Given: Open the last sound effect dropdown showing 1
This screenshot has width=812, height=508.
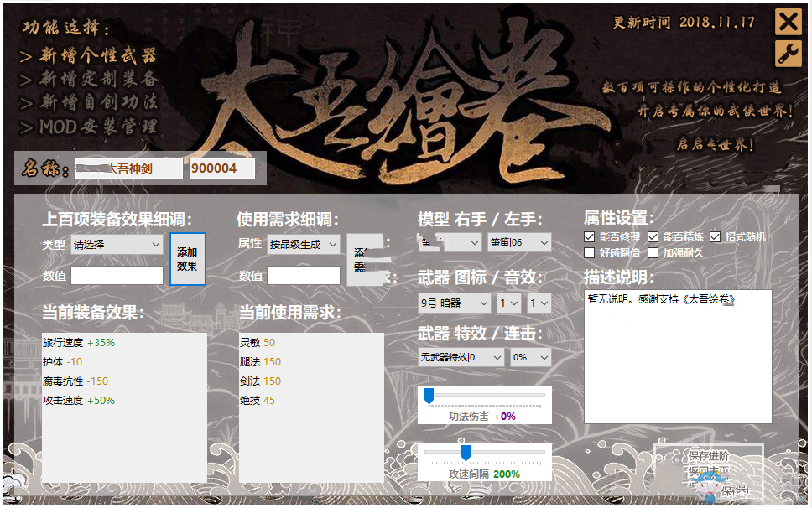Looking at the screenshot, I should point(539,303).
